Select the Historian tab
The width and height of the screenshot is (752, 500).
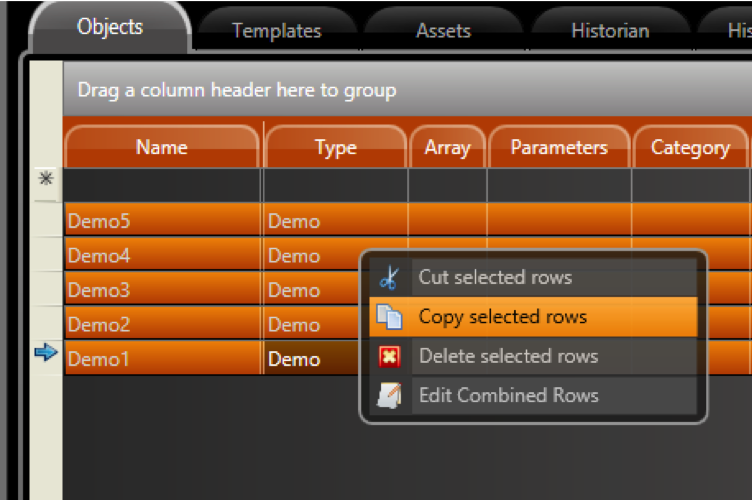[x=609, y=31]
